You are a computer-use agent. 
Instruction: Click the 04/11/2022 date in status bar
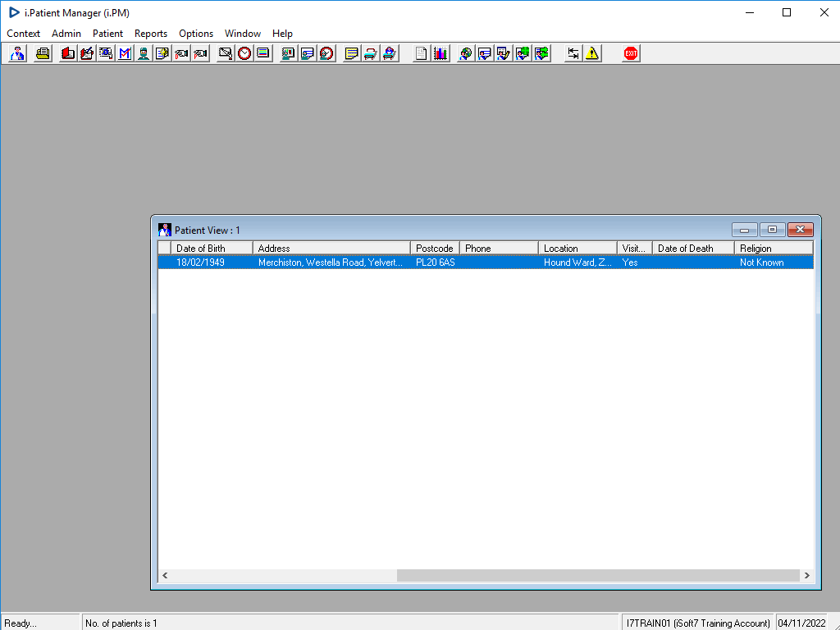pos(802,623)
